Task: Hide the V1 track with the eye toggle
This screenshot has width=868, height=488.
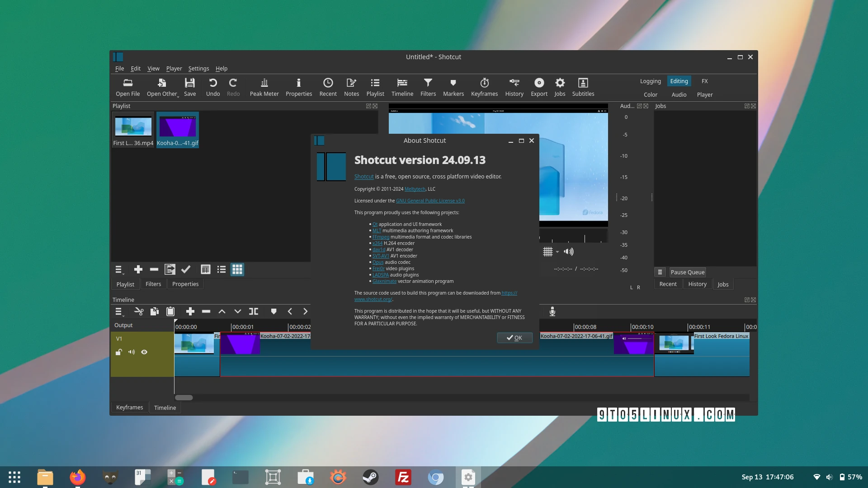Action: coord(144,352)
